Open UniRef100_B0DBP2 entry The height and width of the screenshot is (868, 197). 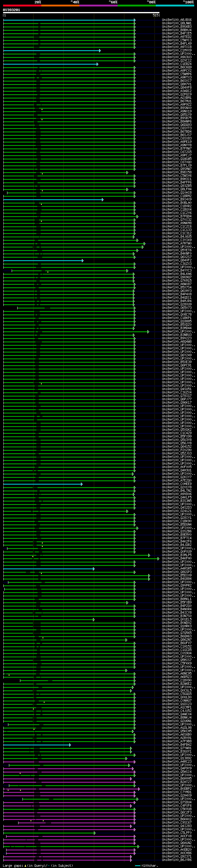click(177, 789)
